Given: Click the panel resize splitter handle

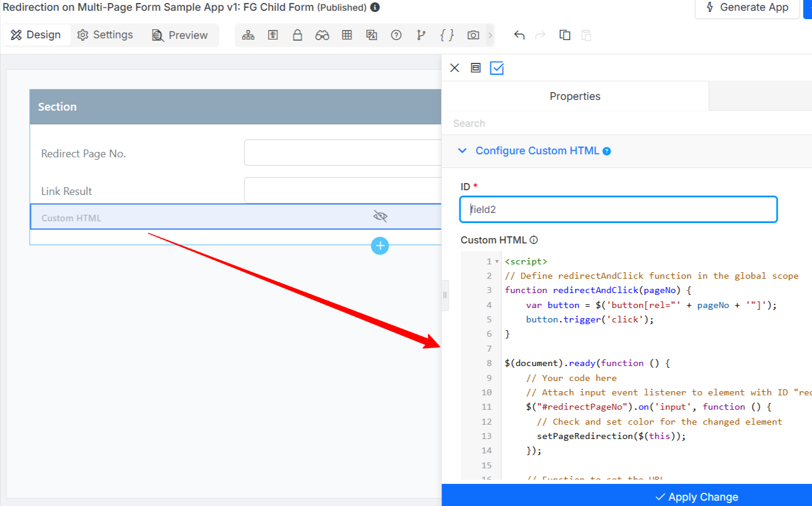Looking at the screenshot, I should 445,295.
